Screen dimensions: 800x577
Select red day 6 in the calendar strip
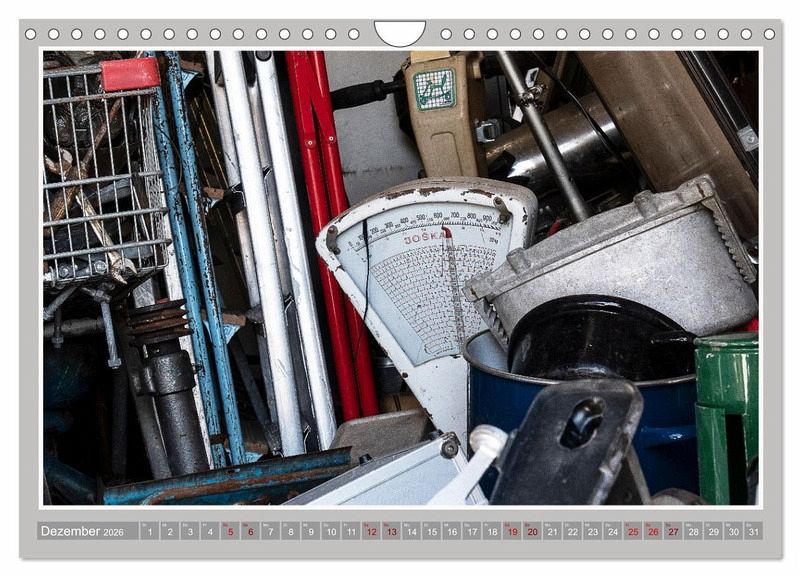coord(250,531)
